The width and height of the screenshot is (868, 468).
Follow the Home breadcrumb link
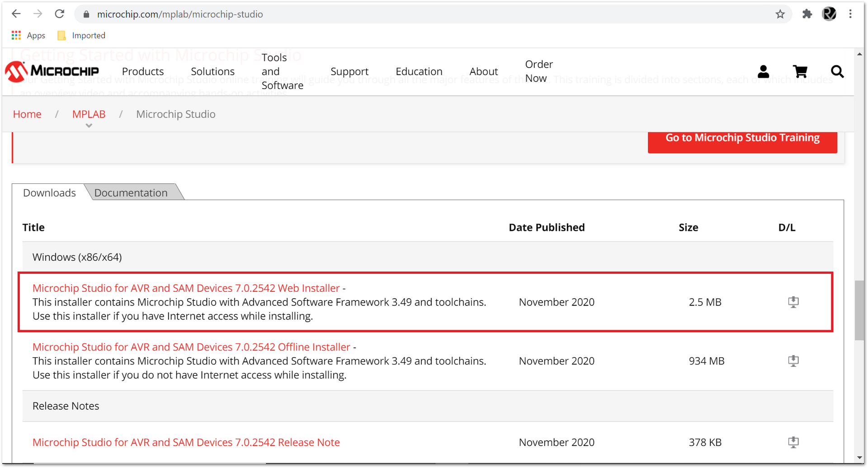[x=27, y=114]
